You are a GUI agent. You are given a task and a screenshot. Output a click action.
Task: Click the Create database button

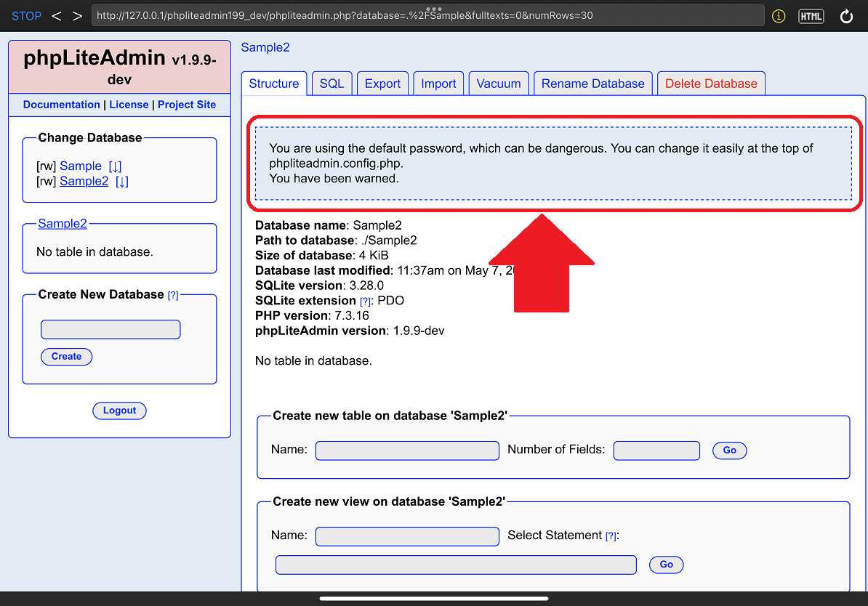pos(66,356)
